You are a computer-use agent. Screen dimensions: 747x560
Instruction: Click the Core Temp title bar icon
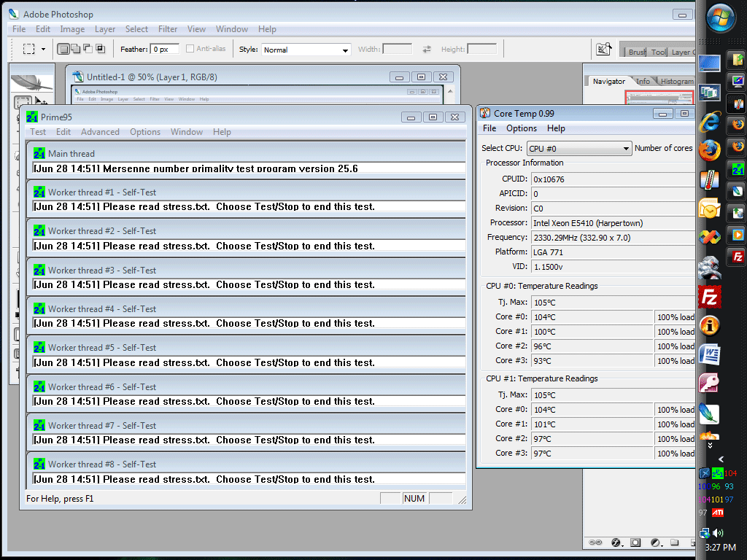485,113
